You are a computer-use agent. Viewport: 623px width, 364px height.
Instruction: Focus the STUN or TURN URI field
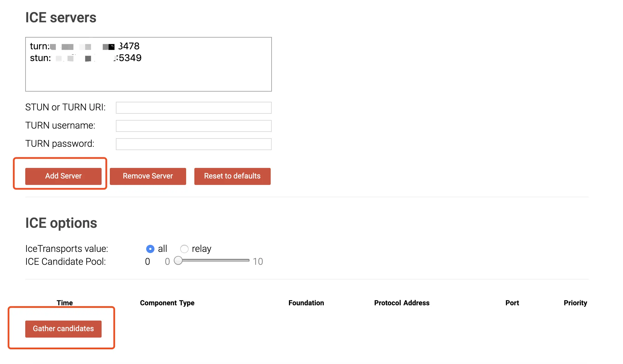pos(193,108)
